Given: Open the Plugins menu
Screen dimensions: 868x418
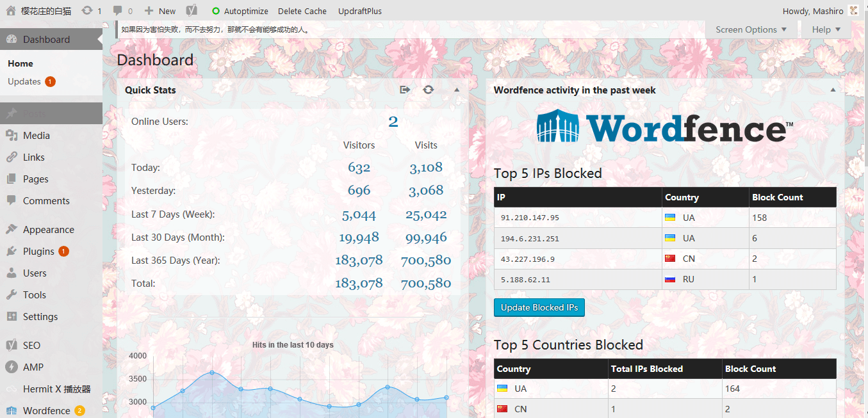Looking at the screenshot, I should tap(51, 251).
